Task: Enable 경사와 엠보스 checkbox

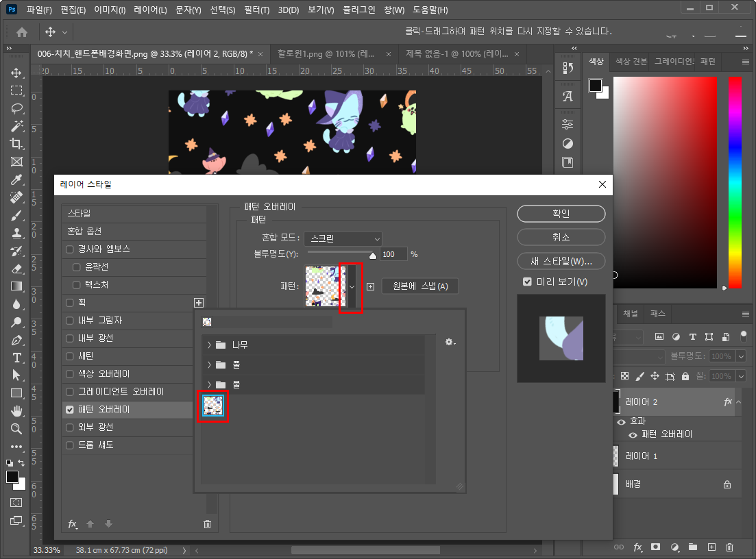Action: click(x=70, y=249)
